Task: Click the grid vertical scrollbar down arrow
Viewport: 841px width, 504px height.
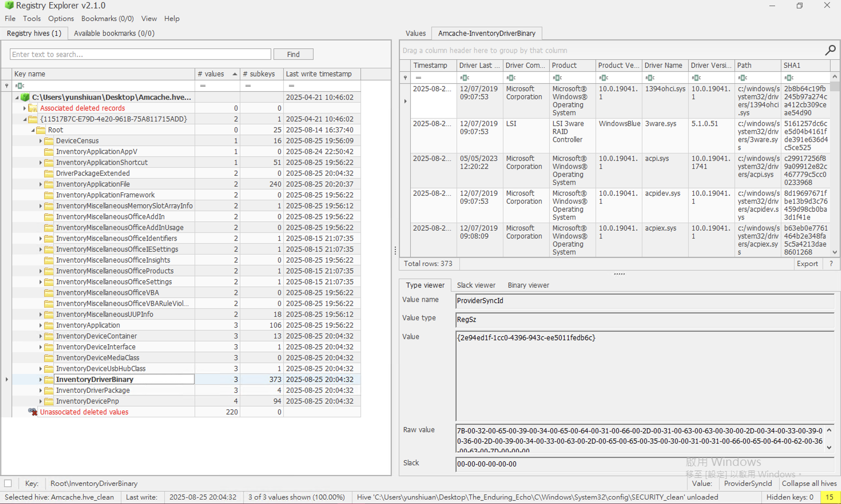Action: click(x=834, y=252)
